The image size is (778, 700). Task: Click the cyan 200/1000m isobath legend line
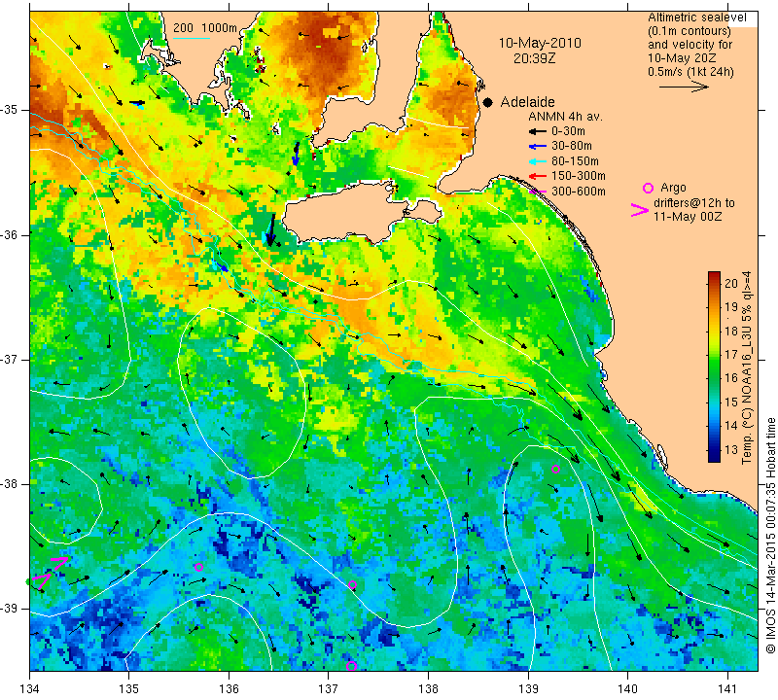pyautogui.click(x=192, y=38)
